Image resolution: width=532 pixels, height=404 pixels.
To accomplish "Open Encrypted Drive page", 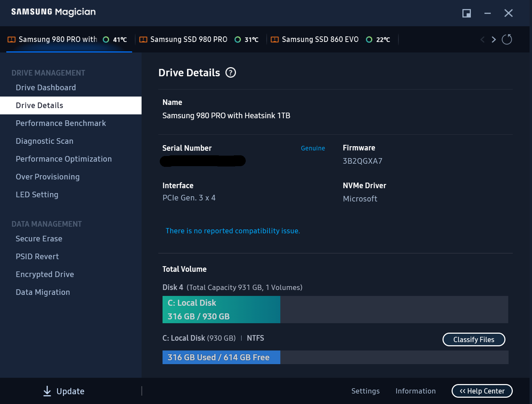I will tap(71, 274).
